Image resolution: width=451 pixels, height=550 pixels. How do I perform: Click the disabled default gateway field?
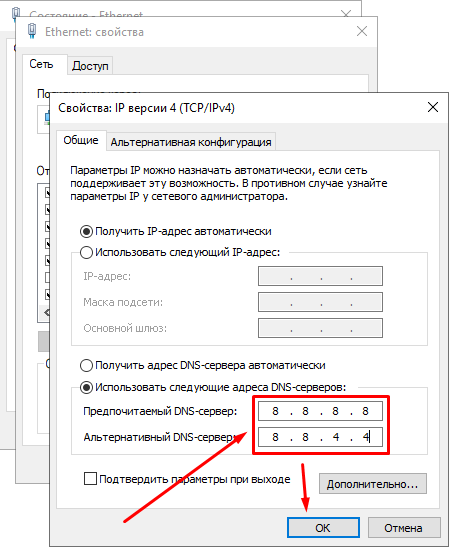[320, 328]
